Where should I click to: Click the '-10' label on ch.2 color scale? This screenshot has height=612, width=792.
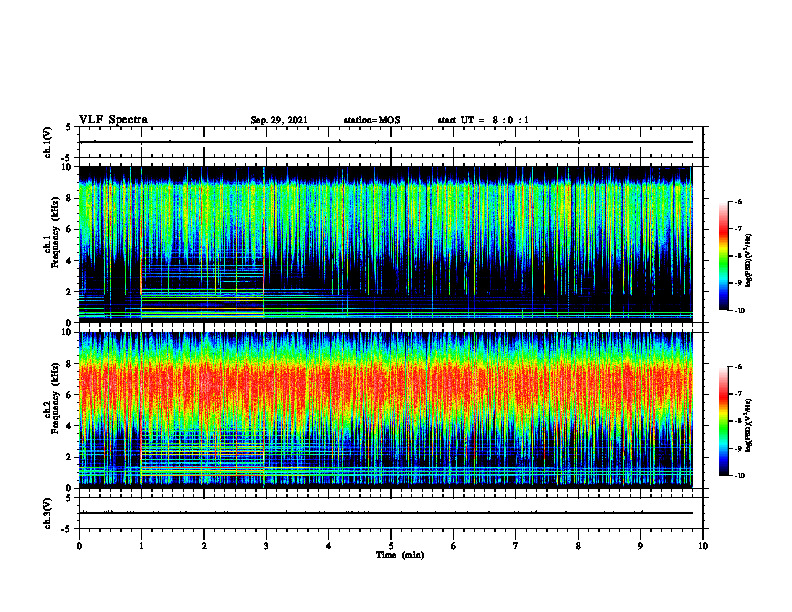739,476
